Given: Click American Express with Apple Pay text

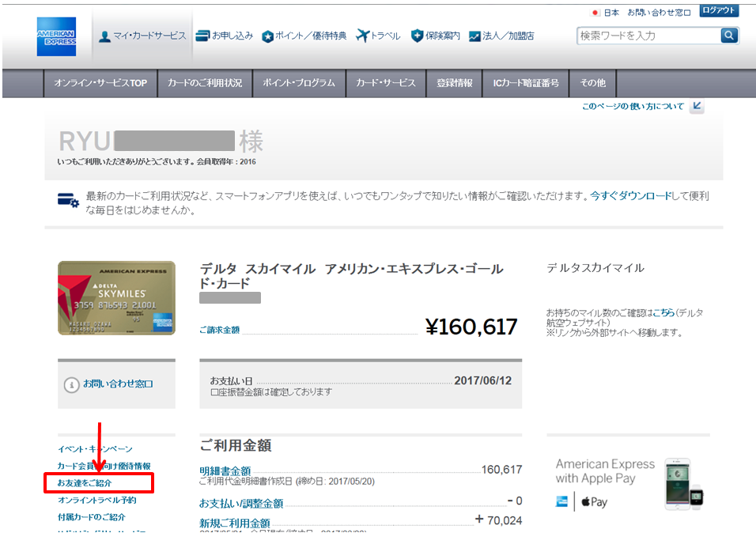Looking at the screenshot, I should pyautogui.click(x=605, y=471).
